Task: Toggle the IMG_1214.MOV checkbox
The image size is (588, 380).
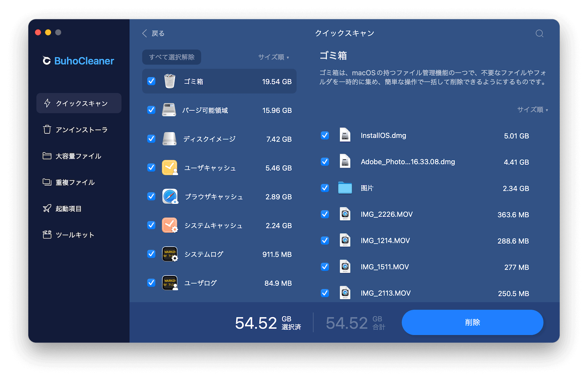Action: tap(325, 240)
